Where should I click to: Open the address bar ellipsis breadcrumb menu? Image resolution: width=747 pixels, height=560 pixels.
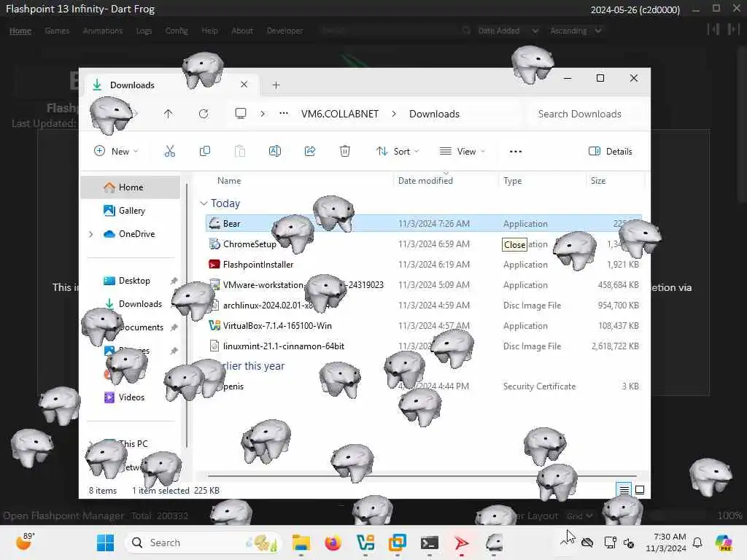[284, 114]
